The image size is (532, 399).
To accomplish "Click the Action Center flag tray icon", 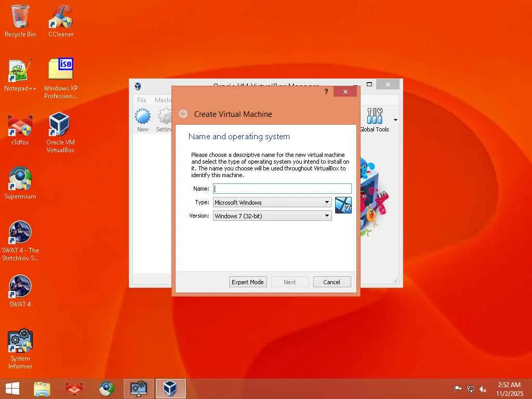I will pos(458,389).
